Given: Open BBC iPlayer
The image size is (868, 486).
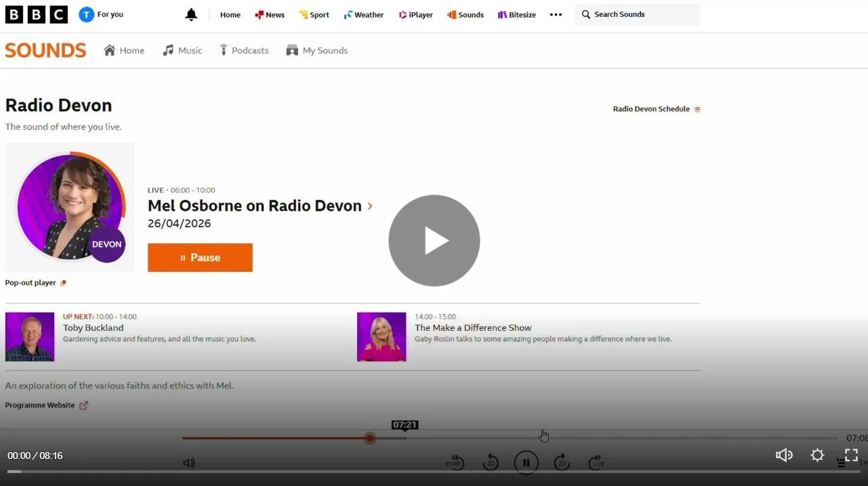Looking at the screenshot, I should coord(416,14).
